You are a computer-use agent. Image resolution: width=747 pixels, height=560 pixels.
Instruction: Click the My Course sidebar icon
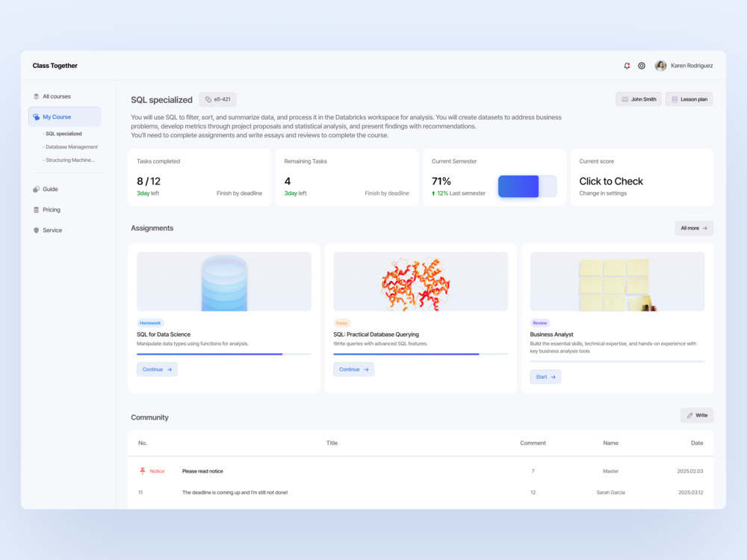(x=36, y=116)
